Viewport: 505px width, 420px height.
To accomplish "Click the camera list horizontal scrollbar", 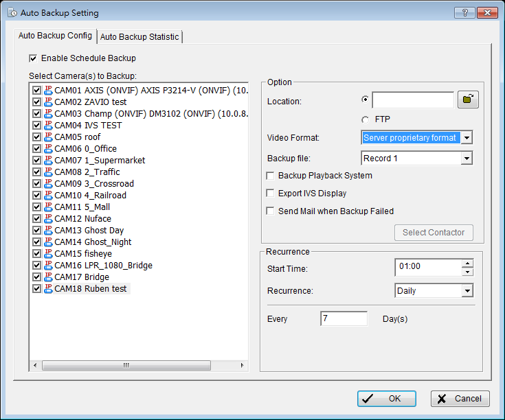I will pyautogui.click(x=126, y=366).
